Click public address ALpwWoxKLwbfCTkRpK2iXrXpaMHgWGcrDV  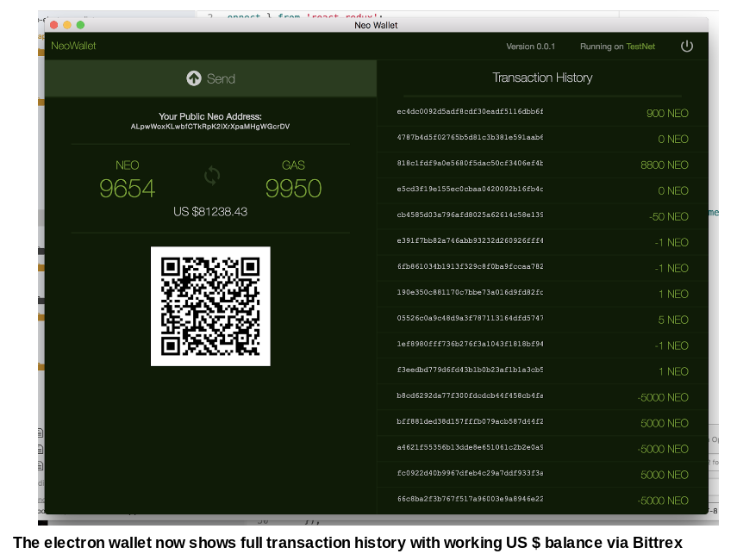210,127
